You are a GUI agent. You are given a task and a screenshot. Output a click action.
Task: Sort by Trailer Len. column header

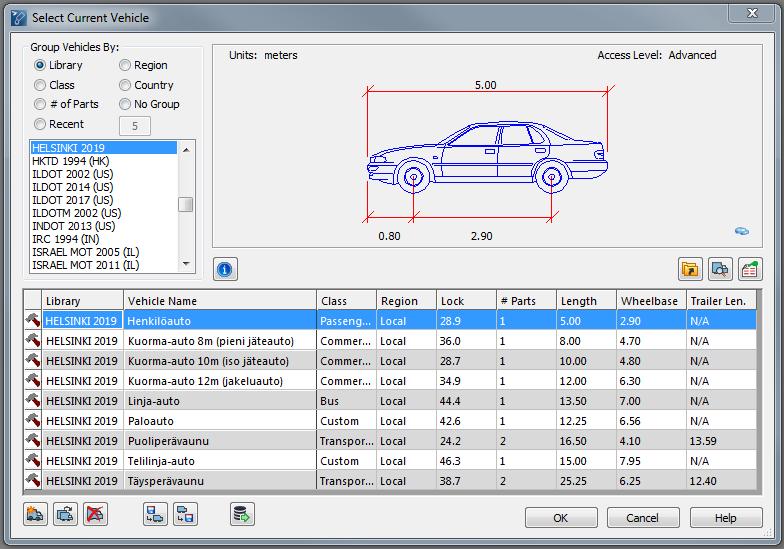tap(722, 300)
